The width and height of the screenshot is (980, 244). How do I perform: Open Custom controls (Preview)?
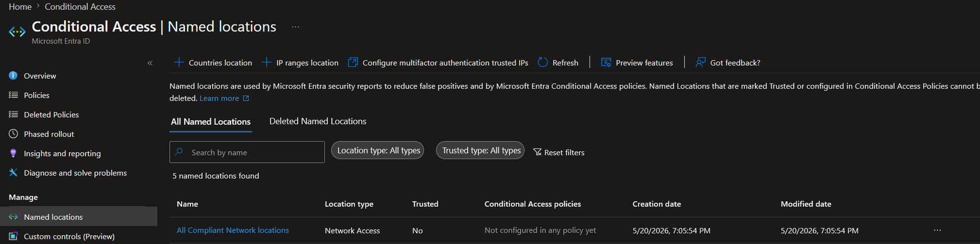click(69, 236)
